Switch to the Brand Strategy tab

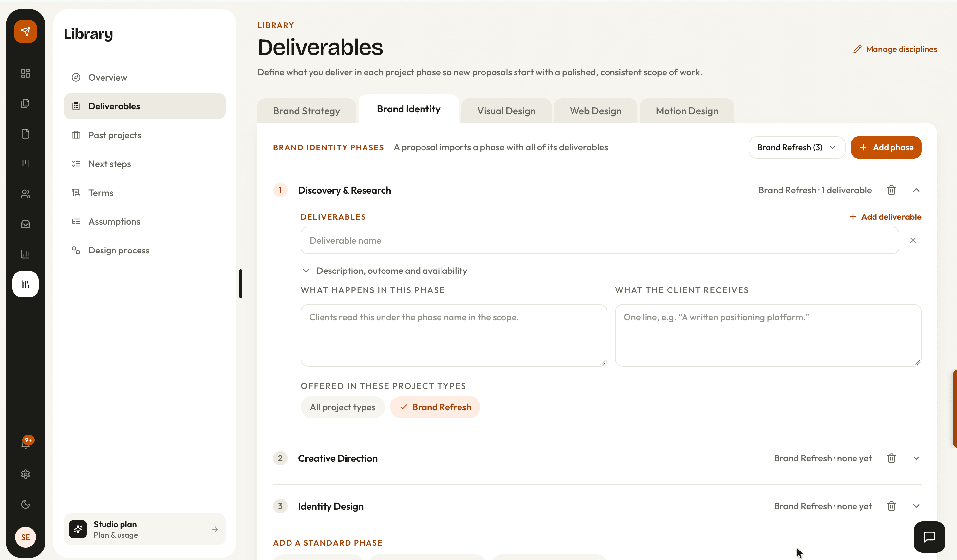click(307, 111)
